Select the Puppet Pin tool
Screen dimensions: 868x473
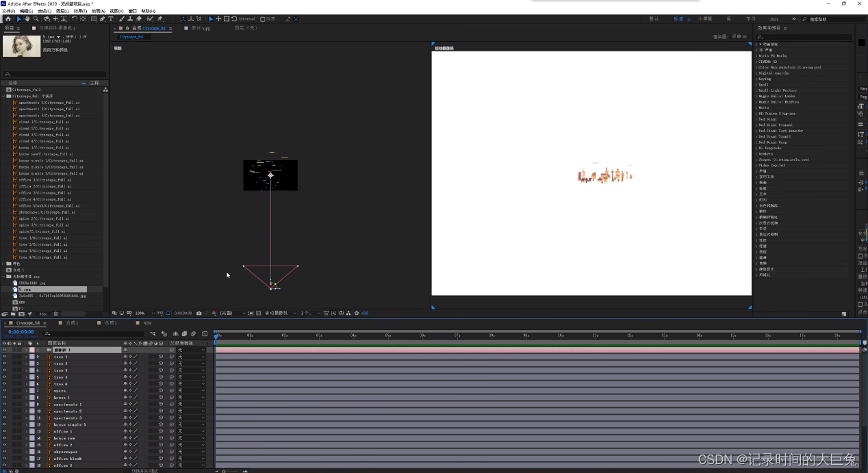pyautogui.click(x=159, y=19)
